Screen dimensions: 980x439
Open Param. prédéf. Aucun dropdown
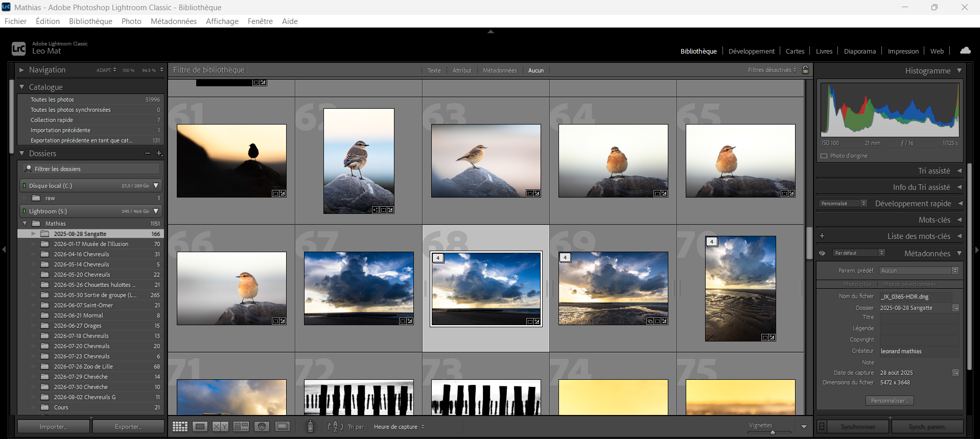[918, 271]
